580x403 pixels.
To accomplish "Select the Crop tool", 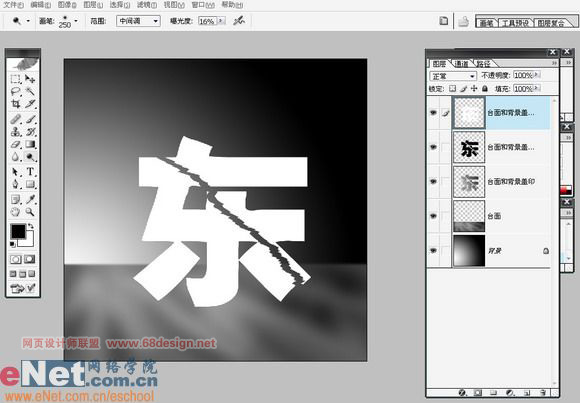I will tap(16, 104).
